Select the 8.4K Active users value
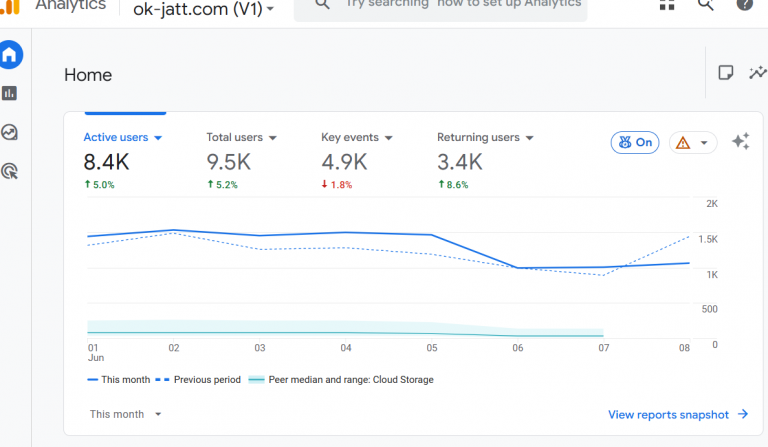 (106, 162)
